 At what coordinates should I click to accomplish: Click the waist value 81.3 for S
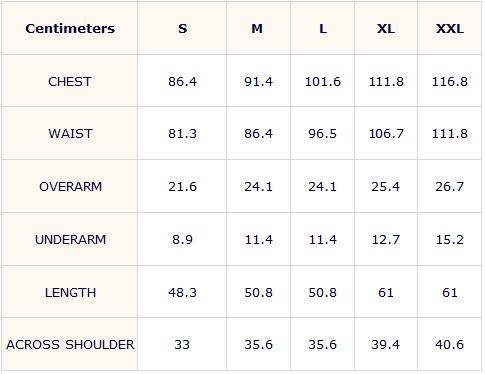[182, 134]
